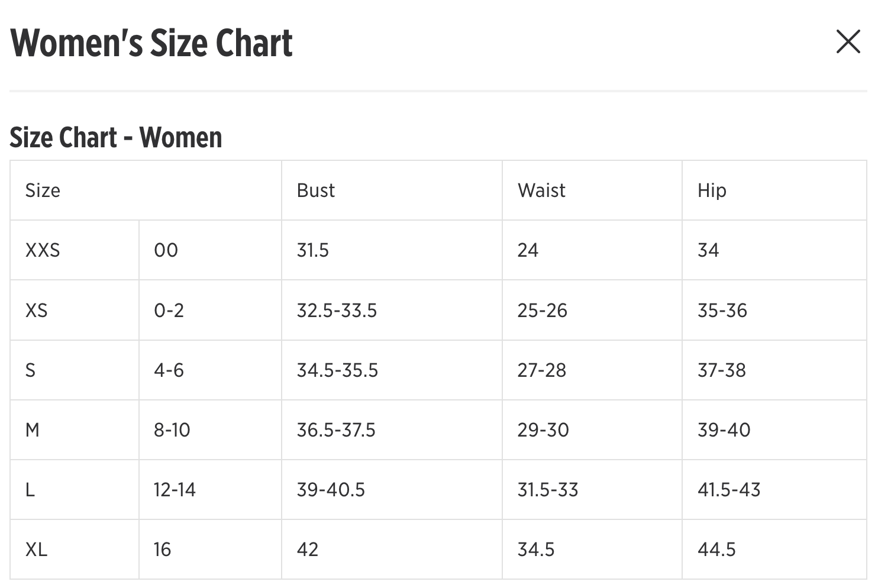
Task: Click the XL size row label
Action: coord(36,550)
